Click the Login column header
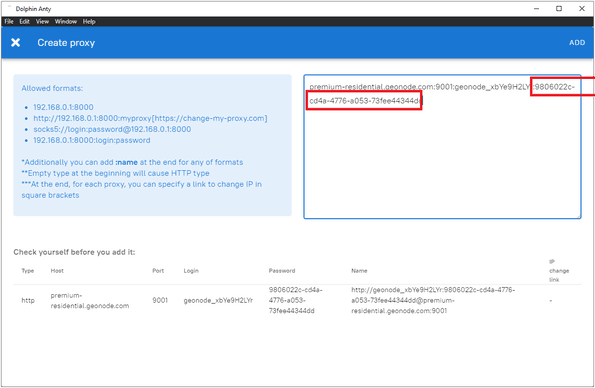Viewport: 595px width, 388px height. click(191, 271)
